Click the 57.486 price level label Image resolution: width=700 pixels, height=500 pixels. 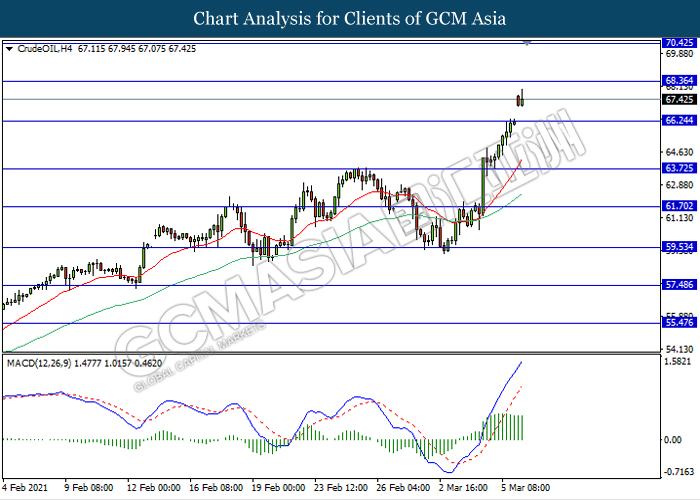(679, 285)
